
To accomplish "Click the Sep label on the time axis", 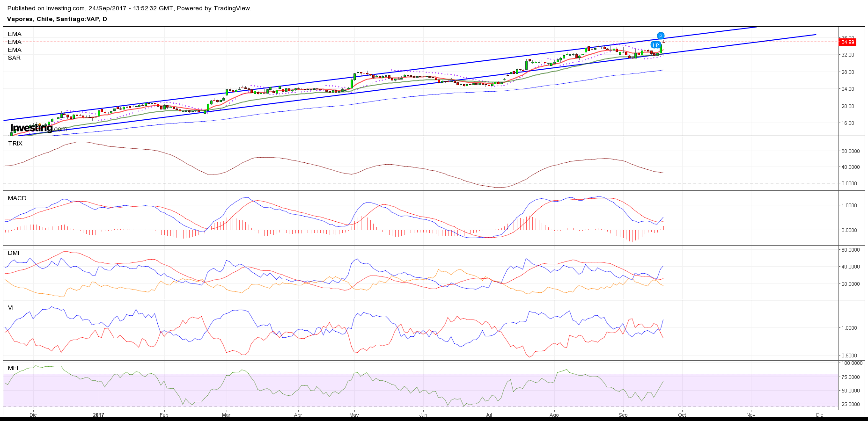I will pos(623,415).
